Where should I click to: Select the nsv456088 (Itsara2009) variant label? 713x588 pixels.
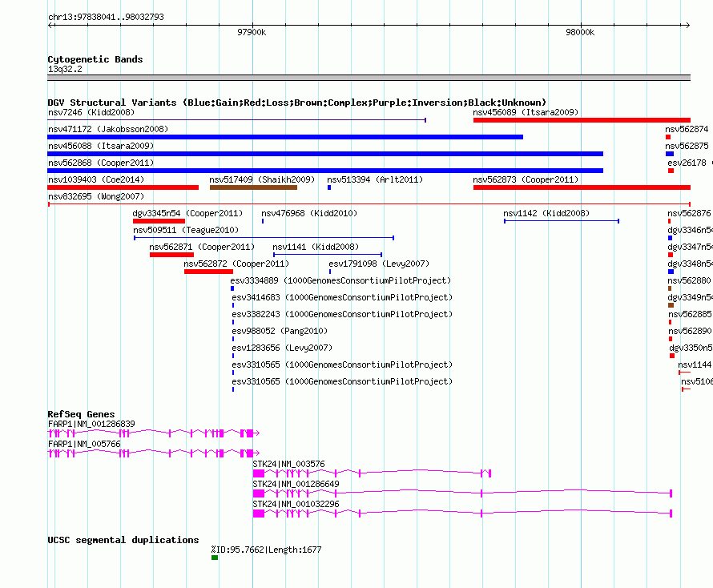(x=101, y=146)
